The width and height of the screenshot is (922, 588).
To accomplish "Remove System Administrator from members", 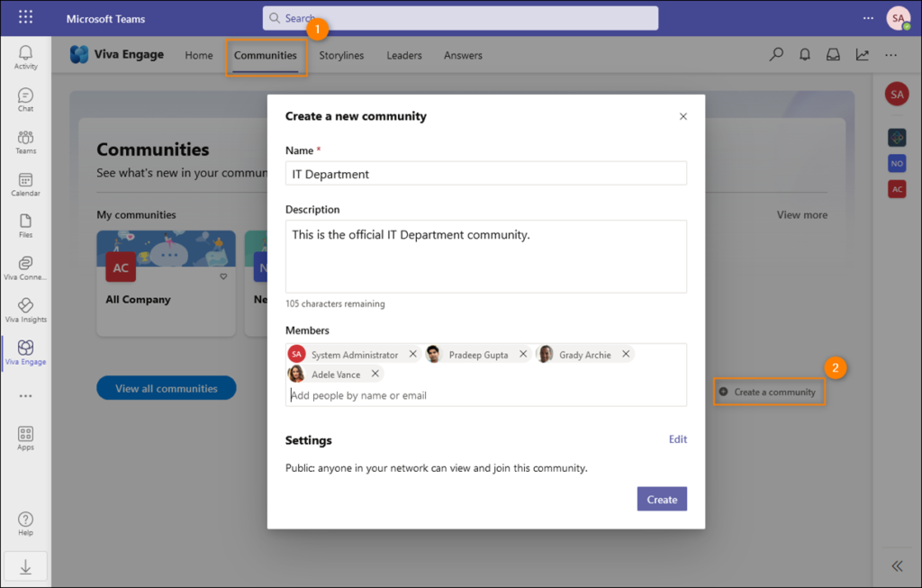I will click(412, 354).
